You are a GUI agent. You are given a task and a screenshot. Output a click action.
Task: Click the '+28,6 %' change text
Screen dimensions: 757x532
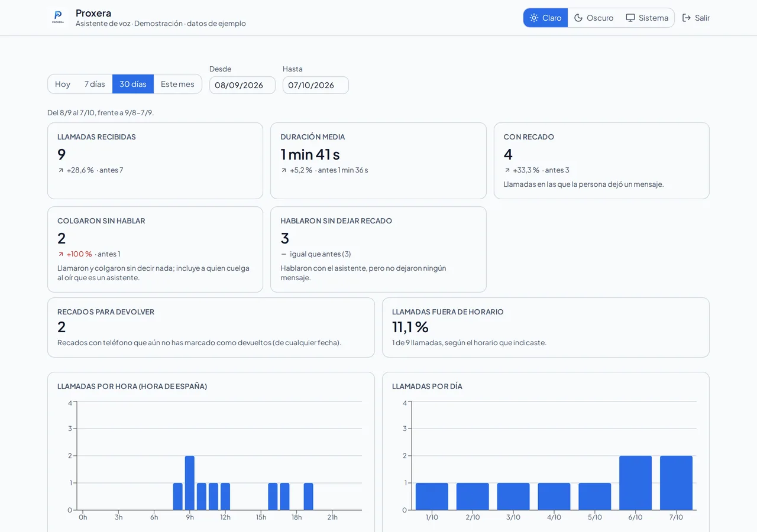80,170
